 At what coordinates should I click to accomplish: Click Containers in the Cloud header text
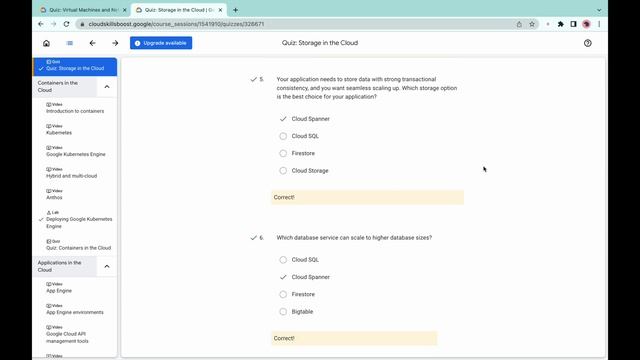58,87
